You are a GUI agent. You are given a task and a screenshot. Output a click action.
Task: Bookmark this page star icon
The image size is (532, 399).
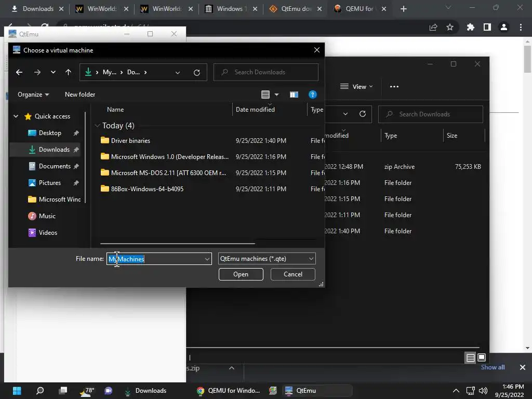tap(450, 27)
